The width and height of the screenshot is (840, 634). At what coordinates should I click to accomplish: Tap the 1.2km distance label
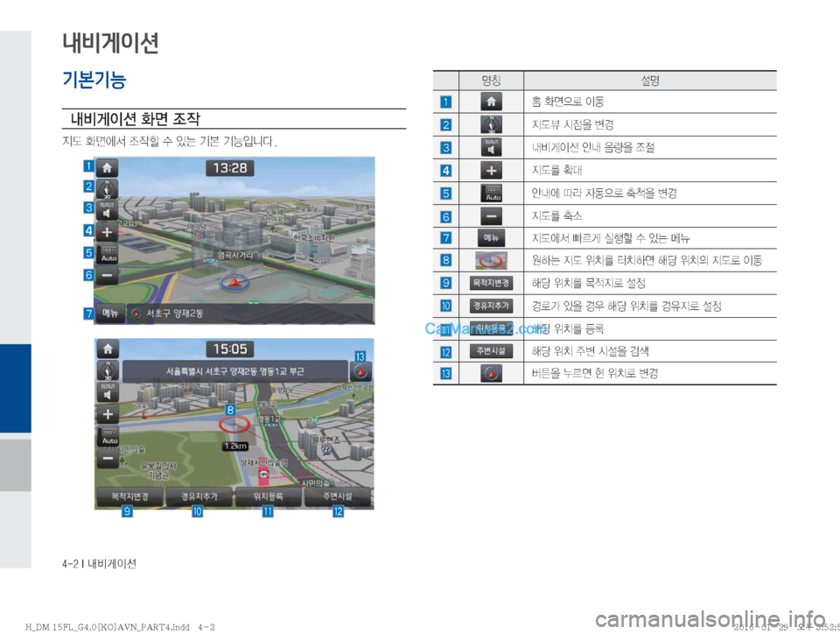235,446
